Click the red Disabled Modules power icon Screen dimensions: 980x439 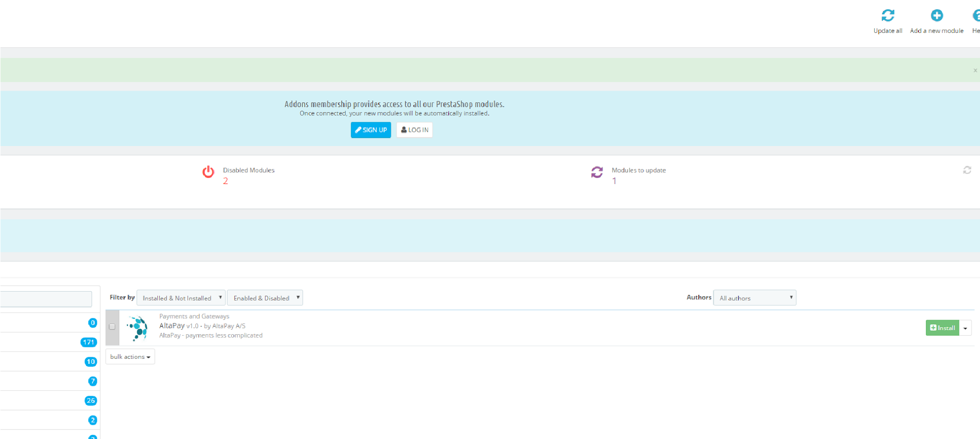[x=208, y=172]
